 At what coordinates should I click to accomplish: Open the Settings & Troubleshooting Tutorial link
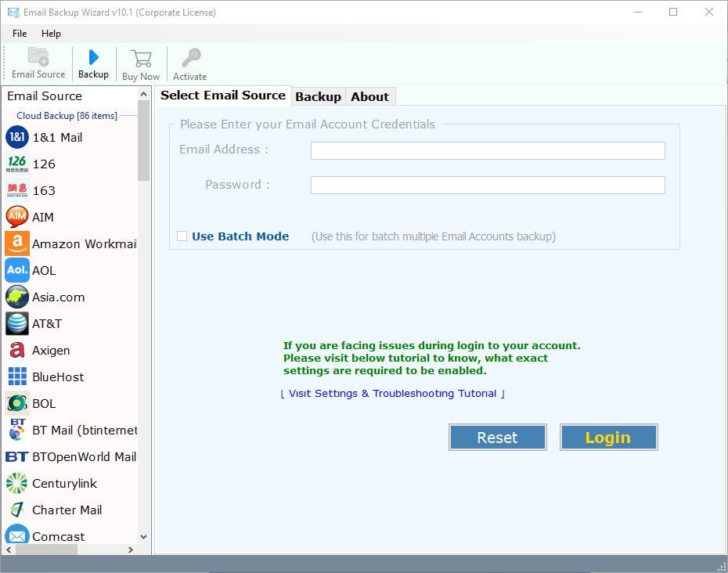pyautogui.click(x=393, y=394)
